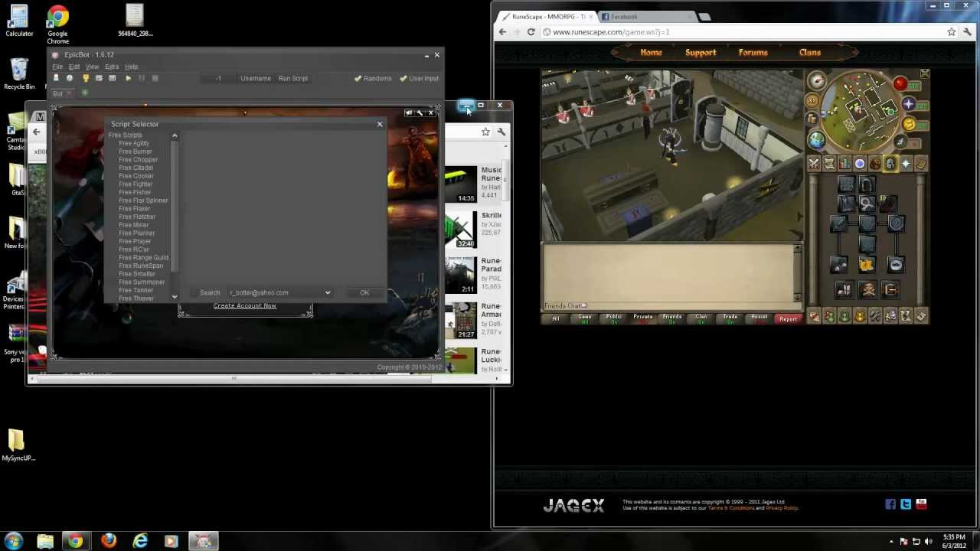Click the yellow lightbulb icon in EpicBot toolbar
980x551 pixels.
click(x=85, y=78)
